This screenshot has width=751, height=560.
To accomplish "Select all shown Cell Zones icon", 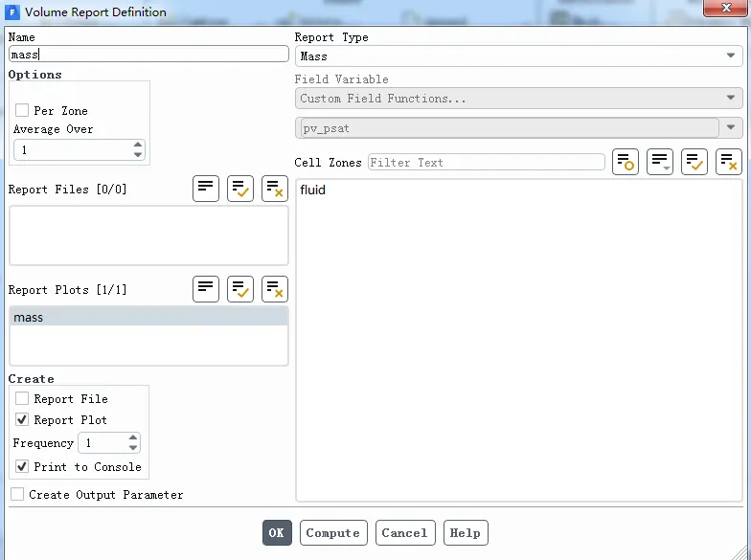I will [x=694, y=162].
